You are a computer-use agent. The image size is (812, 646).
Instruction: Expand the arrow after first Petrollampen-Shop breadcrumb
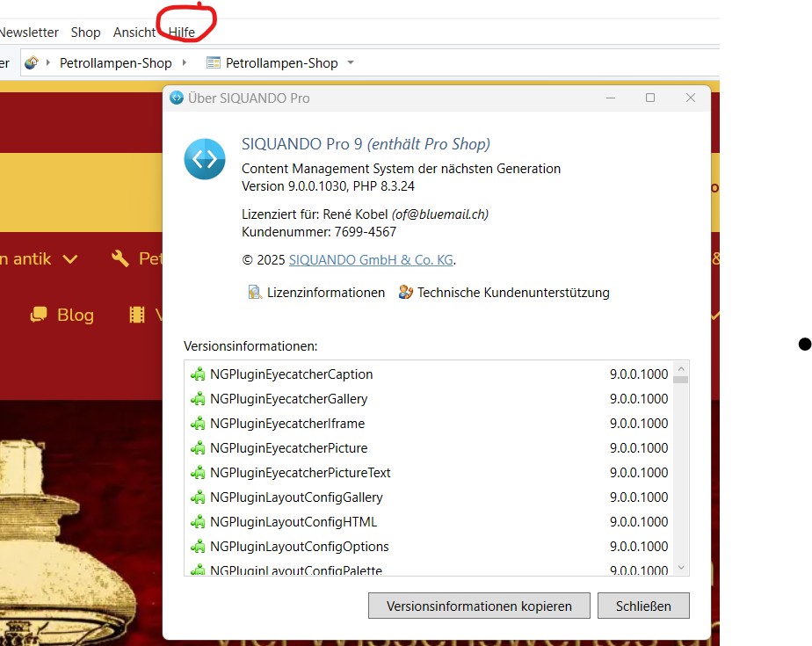tap(184, 62)
